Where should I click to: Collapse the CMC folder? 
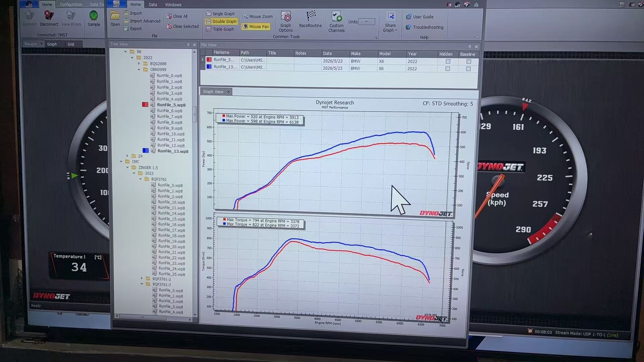pyautogui.click(x=121, y=162)
